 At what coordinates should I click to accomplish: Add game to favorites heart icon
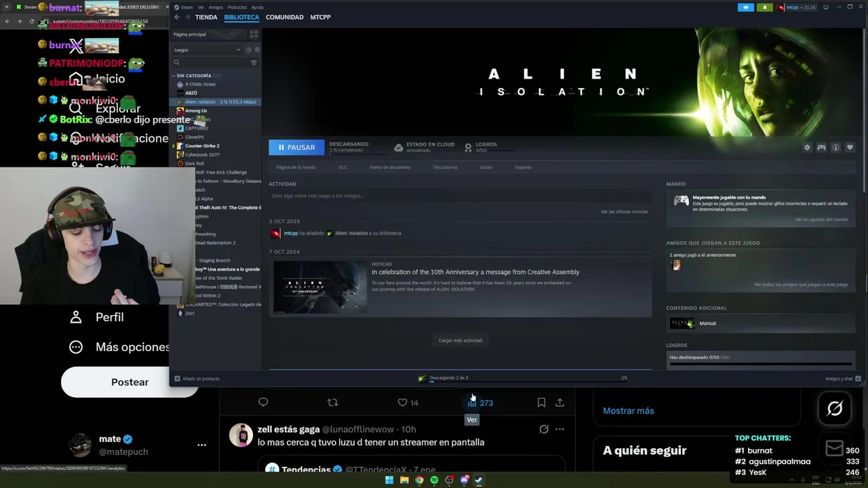coord(850,147)
